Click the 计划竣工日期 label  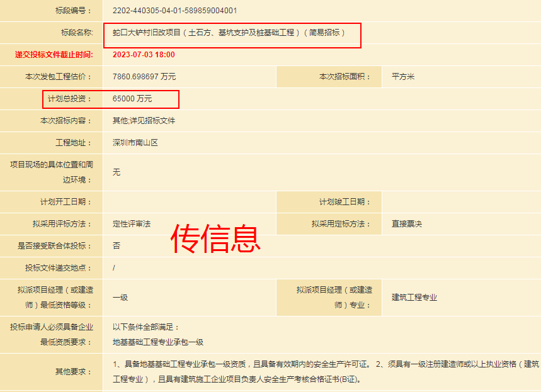coord(345,202)
